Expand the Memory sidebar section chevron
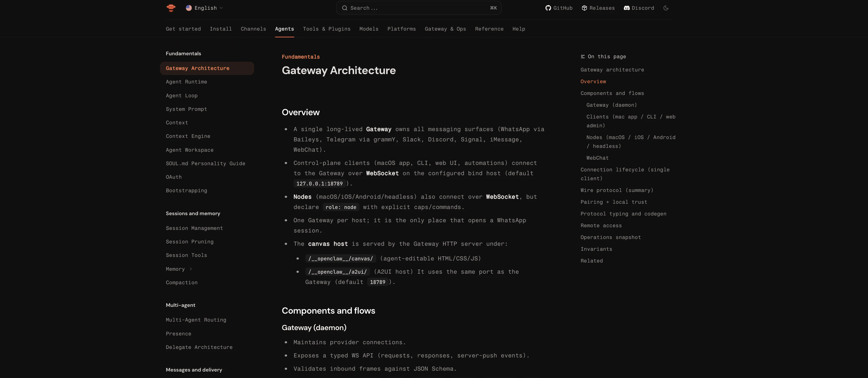 coord(191,269)
